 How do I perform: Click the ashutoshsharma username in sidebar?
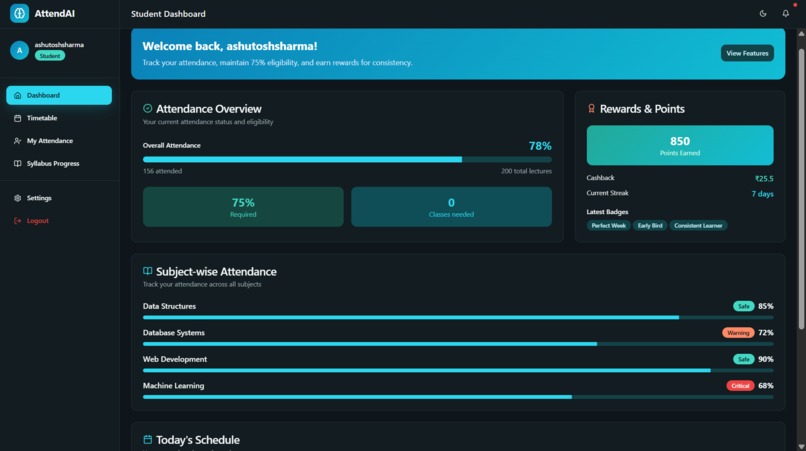point(59,45)
